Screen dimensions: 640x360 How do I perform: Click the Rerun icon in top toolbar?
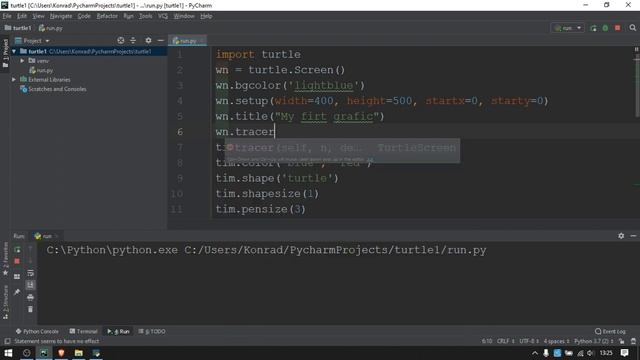click(x=593, y=28)
